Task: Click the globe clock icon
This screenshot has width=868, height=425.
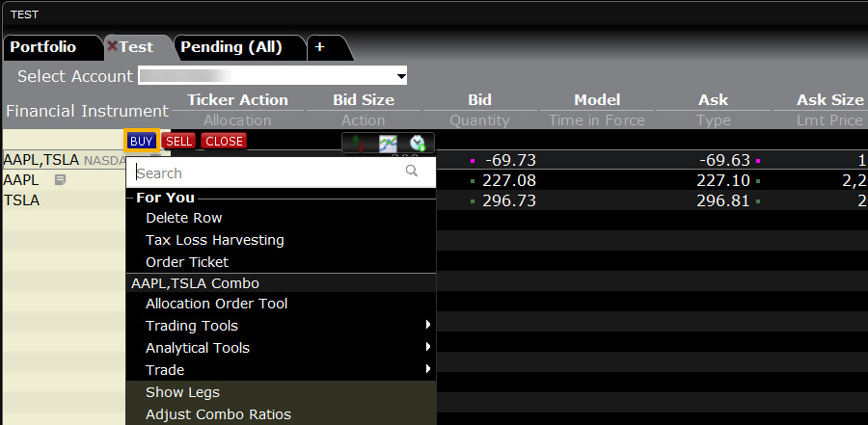Action: (x=418, y=143)
